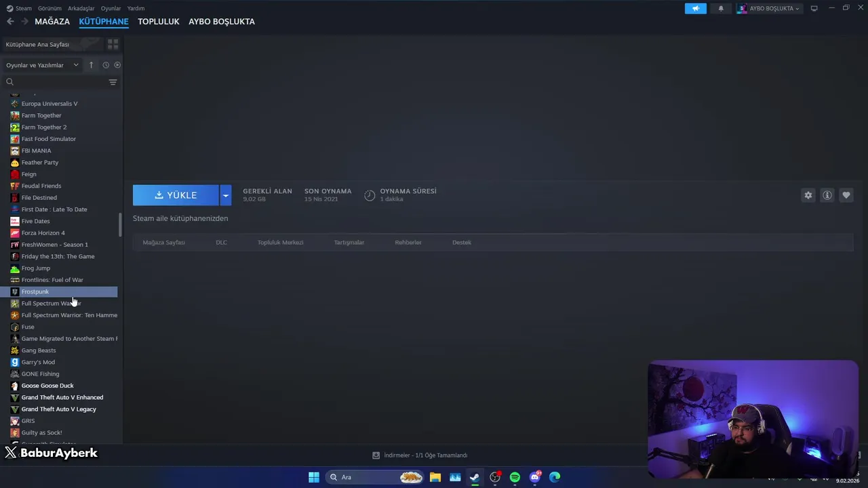
Task: Open game settings gear icon
Action: (x=808, y=195)
